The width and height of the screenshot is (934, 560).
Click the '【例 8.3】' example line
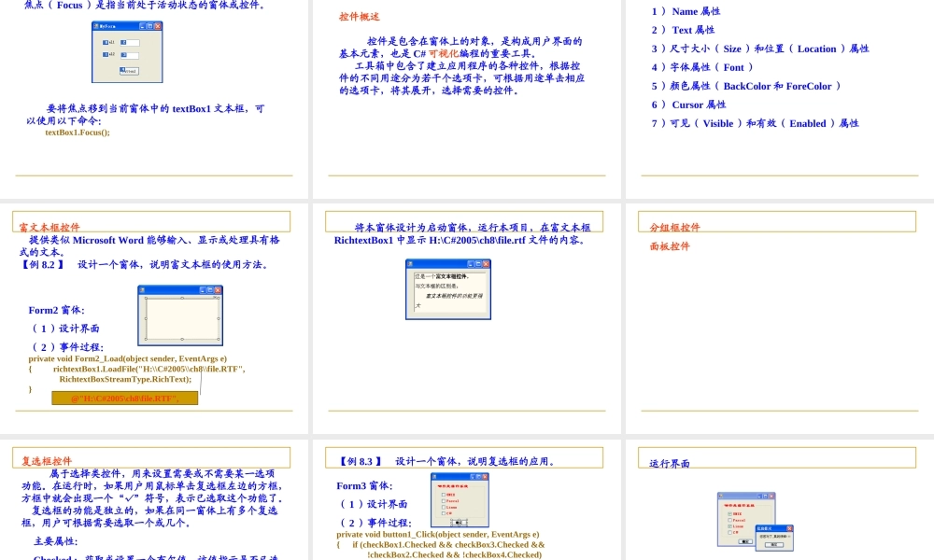coord(446,461)
